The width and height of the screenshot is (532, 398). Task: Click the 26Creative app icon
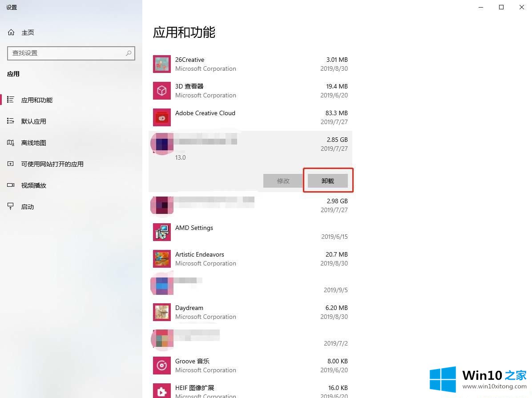(162, 64)
